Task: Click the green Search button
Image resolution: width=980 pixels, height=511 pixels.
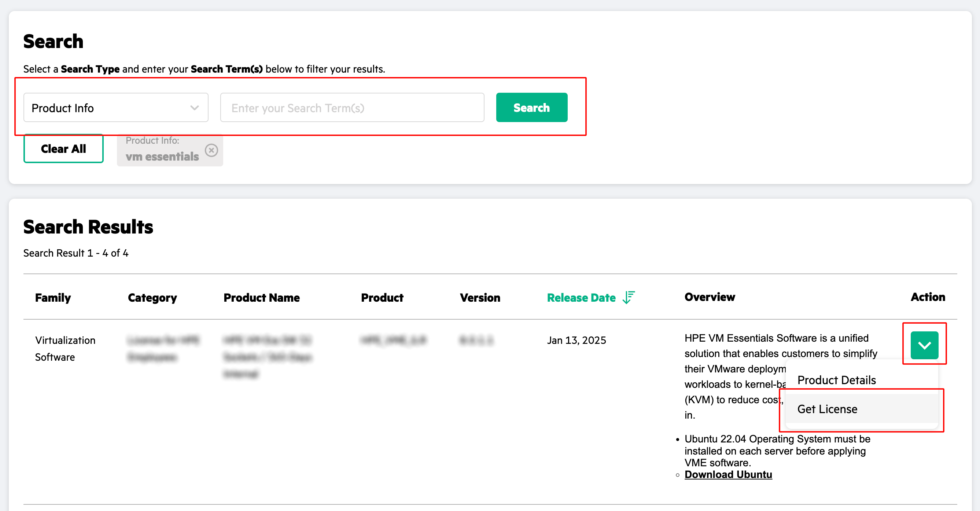Action: [531, 108]
